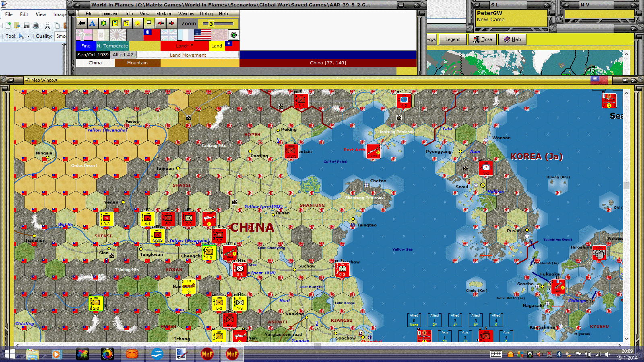
Task: Open the Command menu
Action: coord(109,14)
